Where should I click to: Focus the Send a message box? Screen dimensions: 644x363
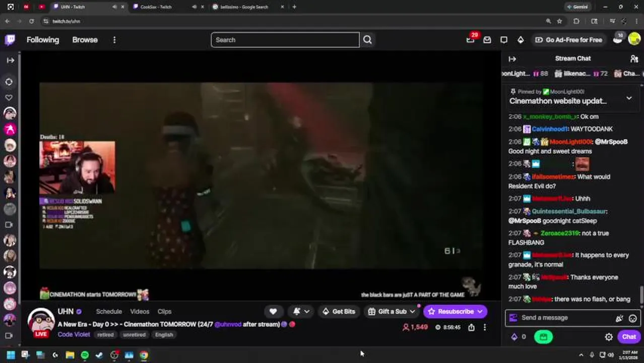pos(573,318)
